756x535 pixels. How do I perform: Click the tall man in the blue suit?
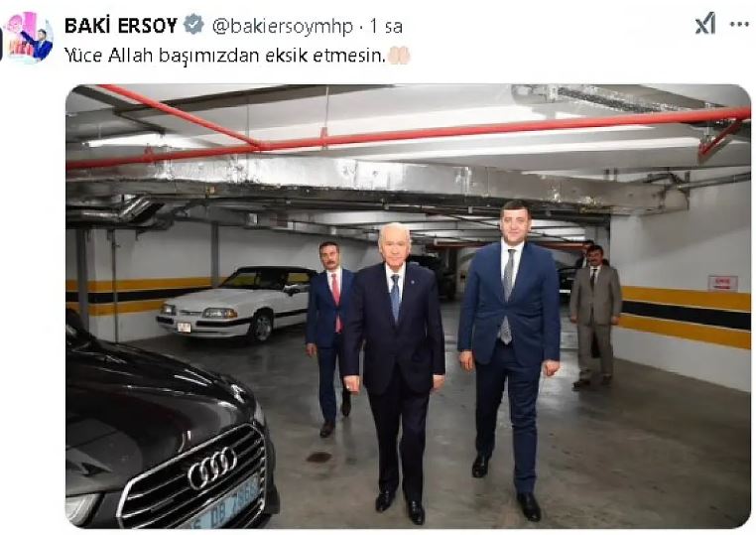pos(509,359)
